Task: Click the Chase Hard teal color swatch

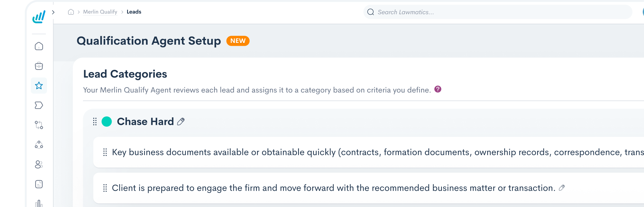Action: [107, 122]
